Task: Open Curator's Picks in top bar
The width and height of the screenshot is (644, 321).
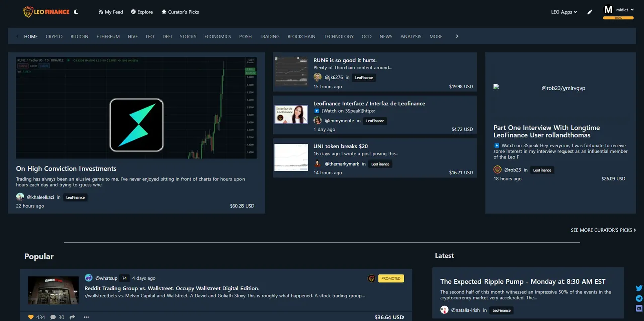Action: point(180,12)
